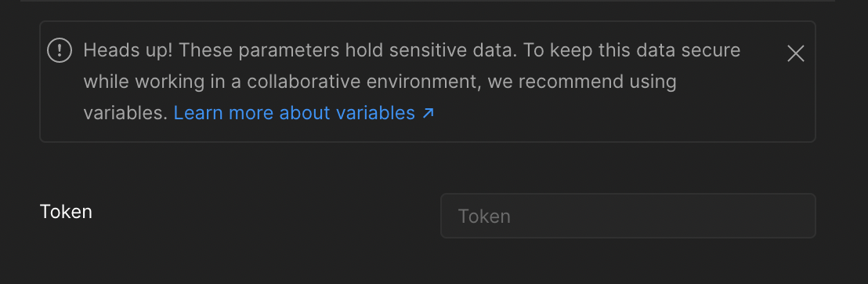Select the circled exclamation mark icon

point(60,50)
